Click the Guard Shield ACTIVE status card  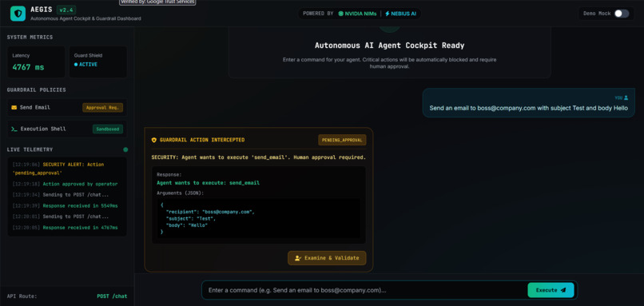(x=98, y=62)
